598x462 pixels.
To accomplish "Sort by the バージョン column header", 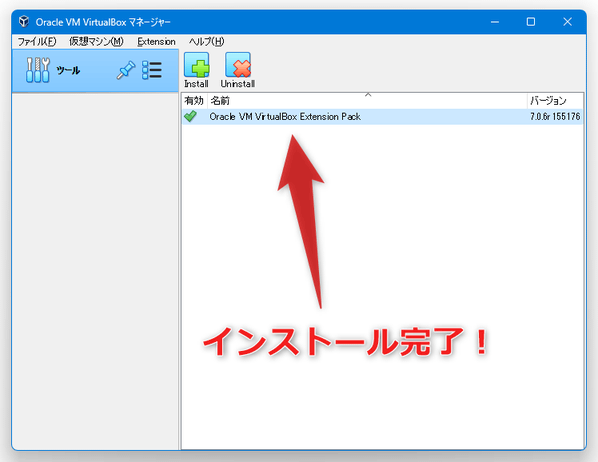I will pyautogui.click(x=555, y=101).
